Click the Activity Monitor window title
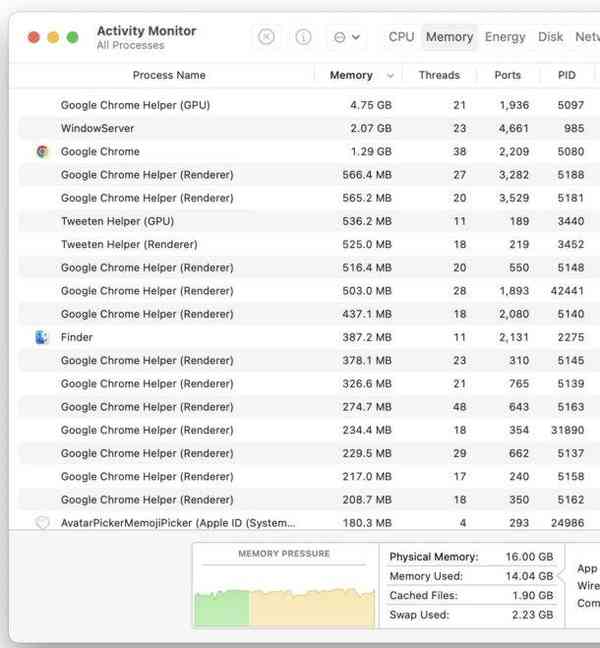Image resolution: width=600 pixels, height=648 pixels. pos(146,31)
